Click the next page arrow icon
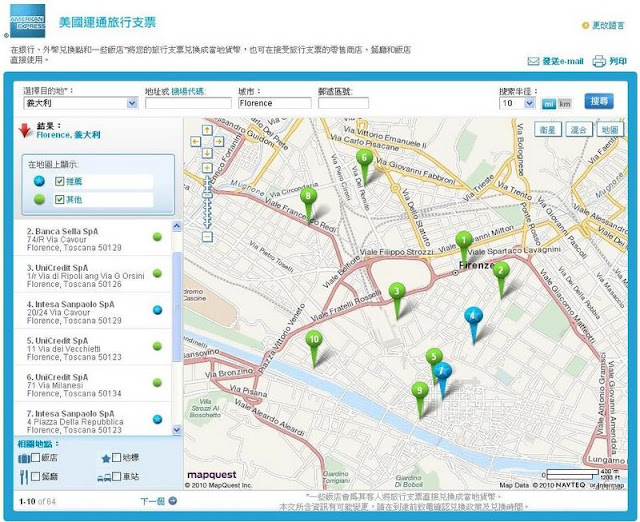640x522 pixels. (173, 501)
